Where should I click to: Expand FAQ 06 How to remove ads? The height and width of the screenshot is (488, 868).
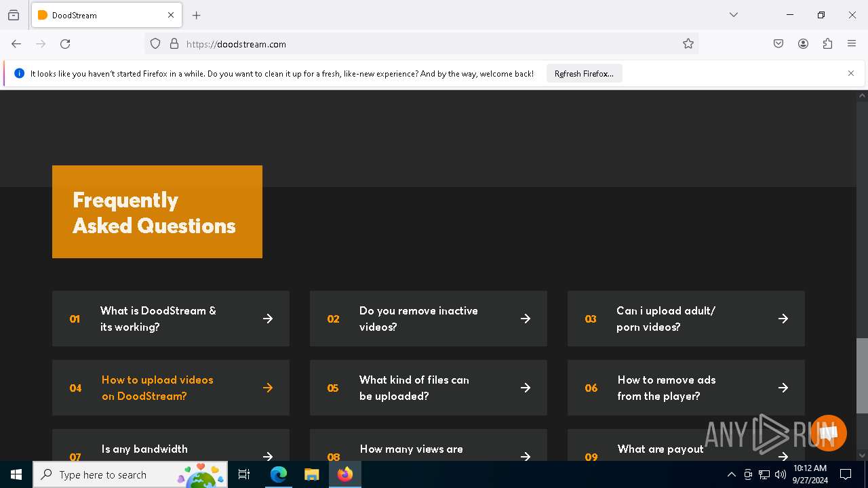[x=686, y=388]
